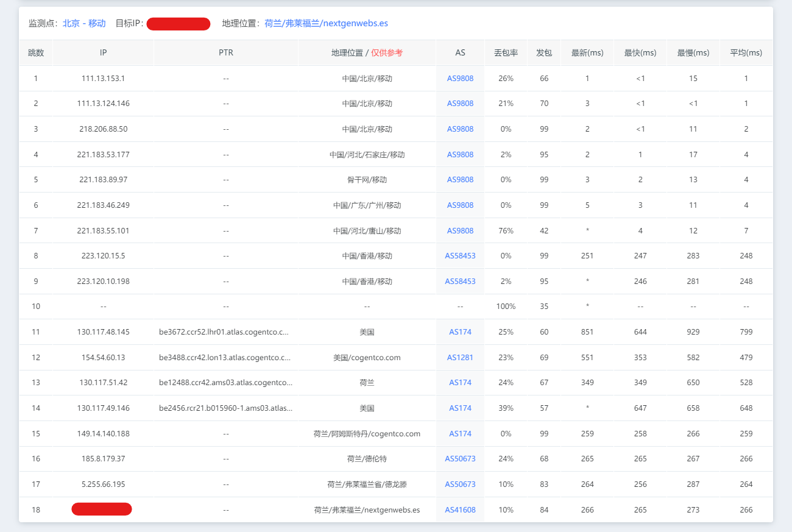Select IP address 223.120.10.198
The height and width of the screenshot is (532, 792).
pos(103,282)
